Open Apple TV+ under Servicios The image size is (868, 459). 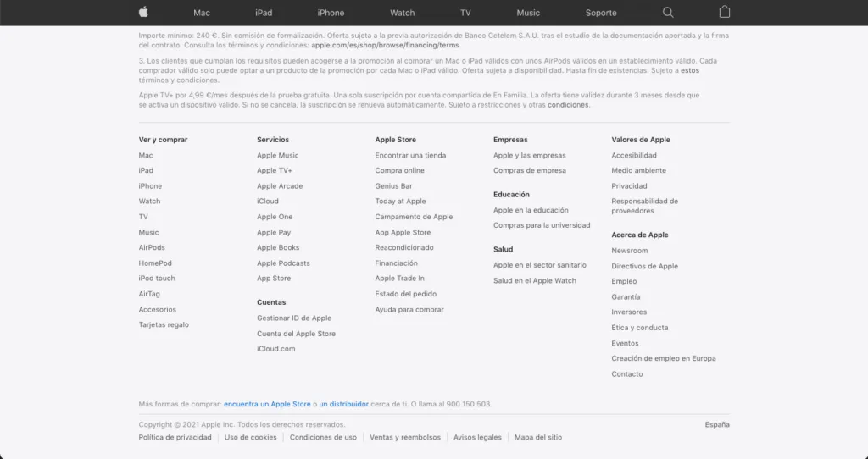point(274,170)
